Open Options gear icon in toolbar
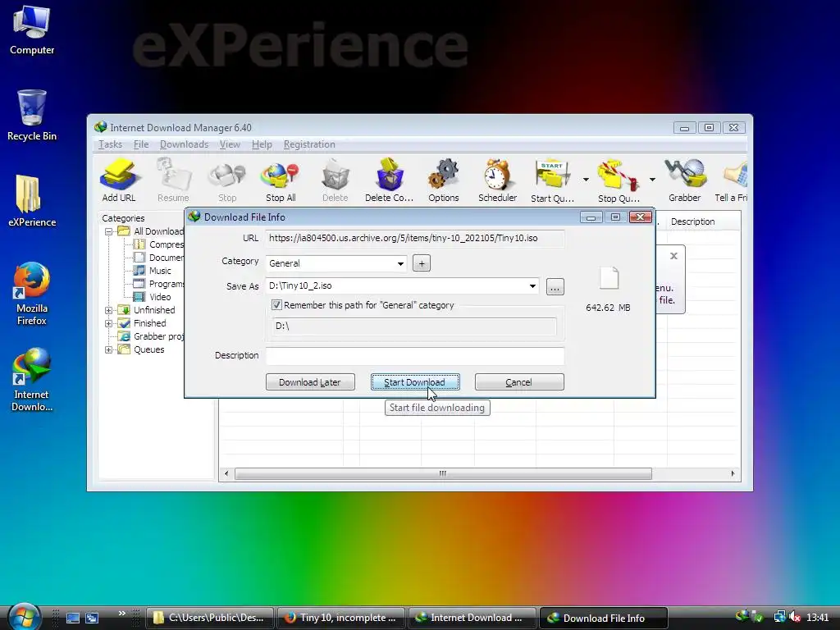The image size is (840, 630). 444,180
